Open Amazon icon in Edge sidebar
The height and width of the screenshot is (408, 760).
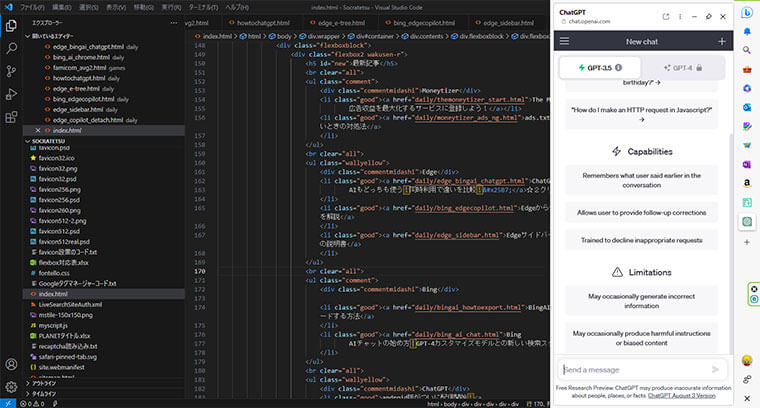747,183
